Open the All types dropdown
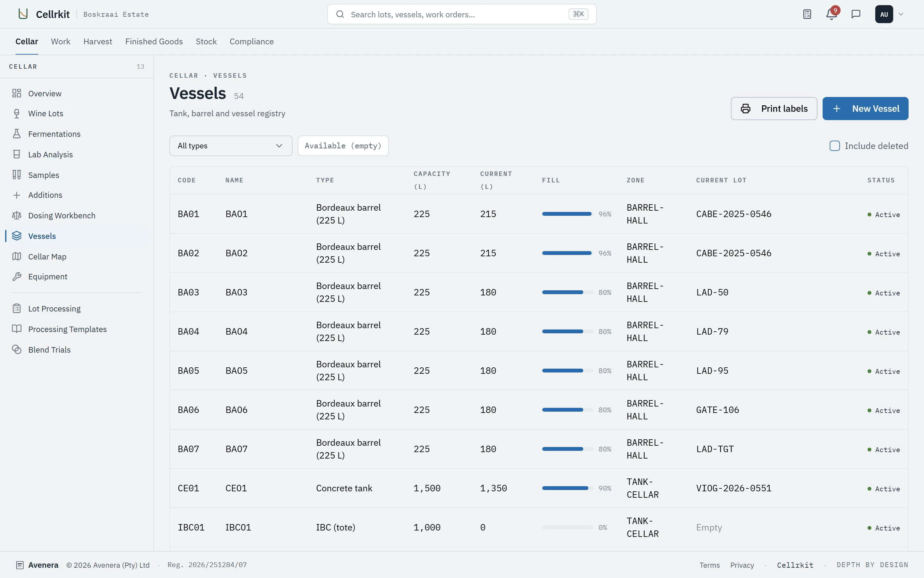 (x=231, y=146)
